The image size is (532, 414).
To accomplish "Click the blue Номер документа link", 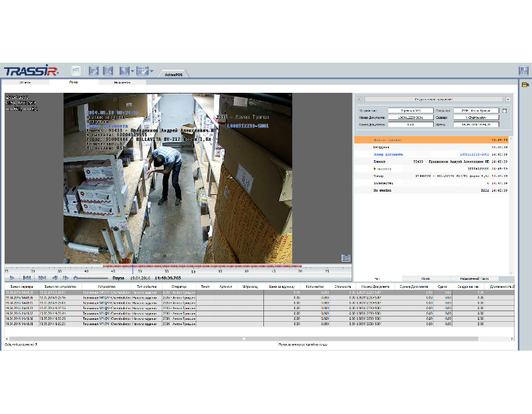I will (x=388, y=154).
